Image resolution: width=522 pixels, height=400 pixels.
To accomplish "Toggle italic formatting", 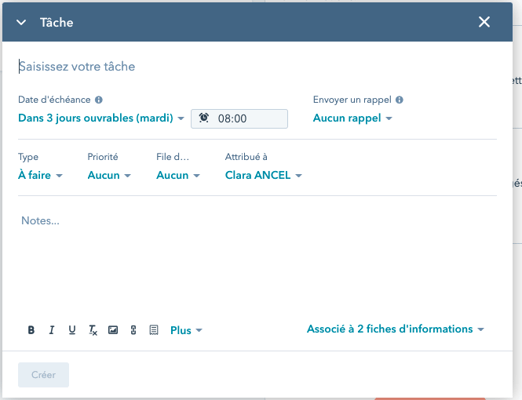I will point(51,330).
